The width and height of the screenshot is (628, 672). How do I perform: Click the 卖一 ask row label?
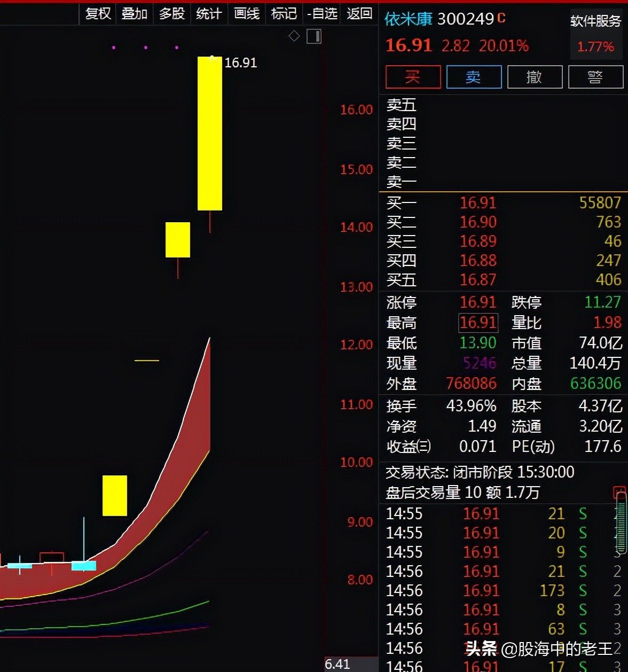[x=402, y=182]
